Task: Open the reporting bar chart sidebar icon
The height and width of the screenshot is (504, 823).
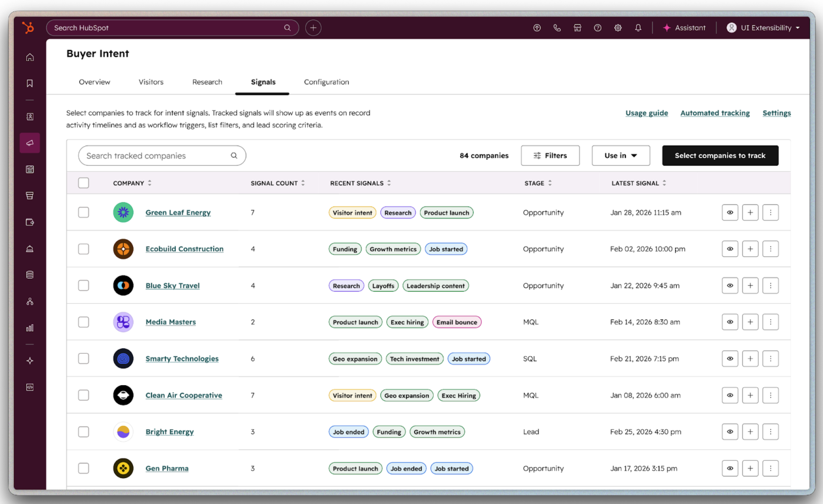Action: [x=30, y=328]
